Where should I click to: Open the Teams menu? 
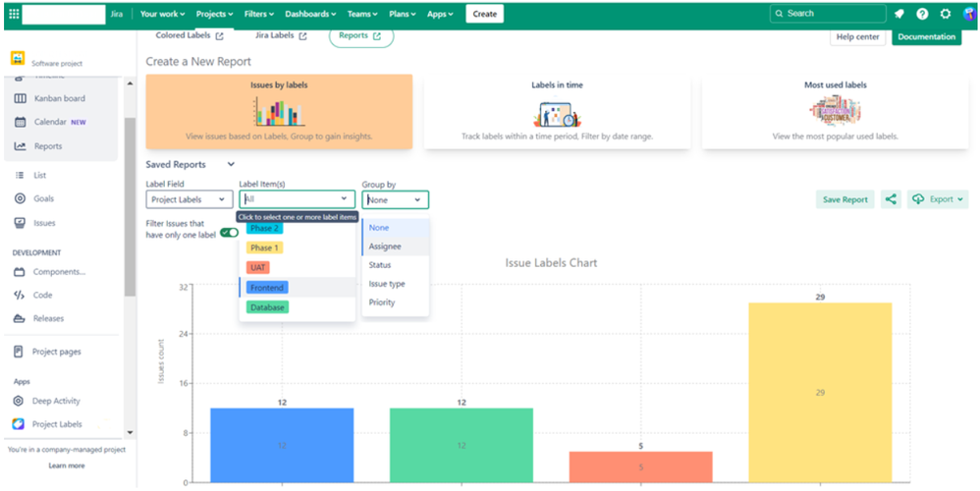[x=362, y=14]
